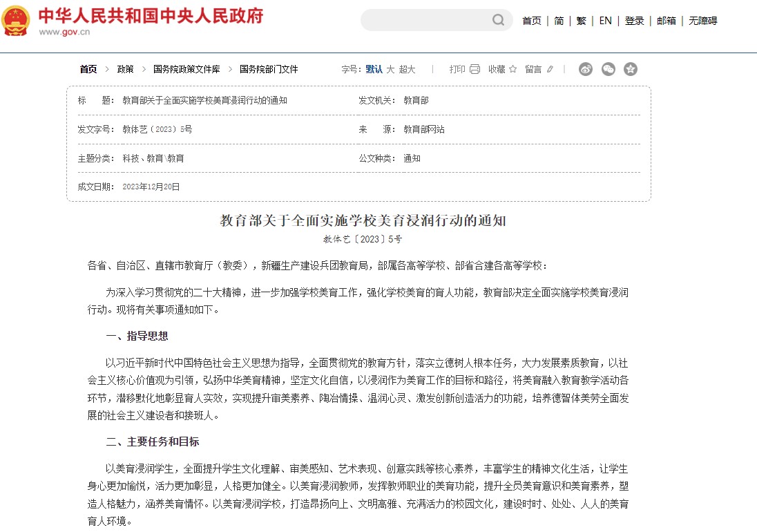The width and height of the screenshot is (757, 532).
Task: Open 国务院部门文件 breadcrumb link
Action: coord(269,69)
